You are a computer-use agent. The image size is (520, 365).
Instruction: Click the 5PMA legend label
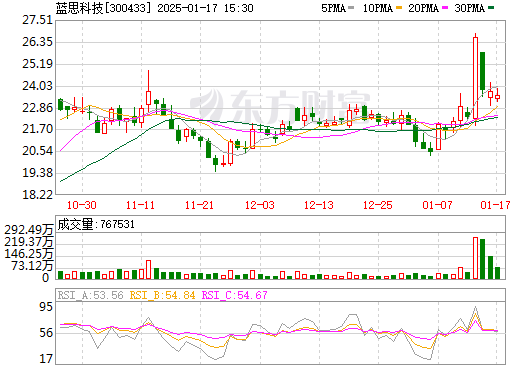(x=333, y=8)
